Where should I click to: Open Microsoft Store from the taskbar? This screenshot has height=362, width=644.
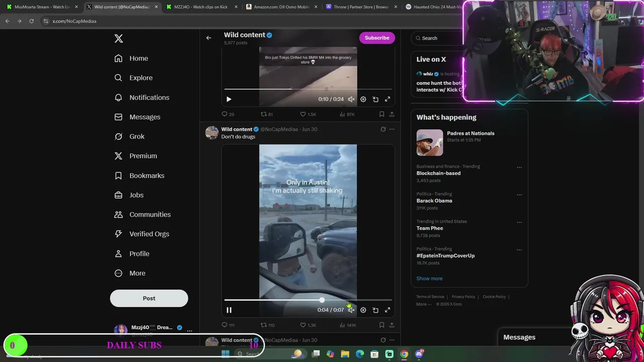374,354
